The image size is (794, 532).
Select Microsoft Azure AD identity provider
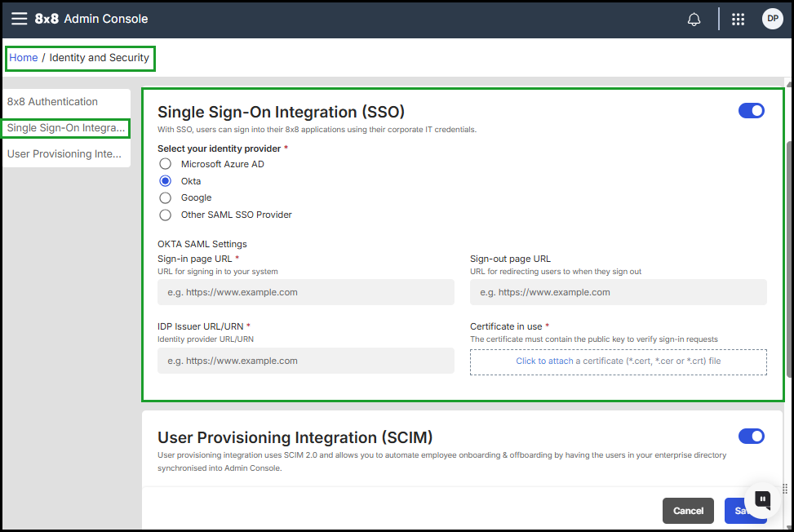point(166,164)
